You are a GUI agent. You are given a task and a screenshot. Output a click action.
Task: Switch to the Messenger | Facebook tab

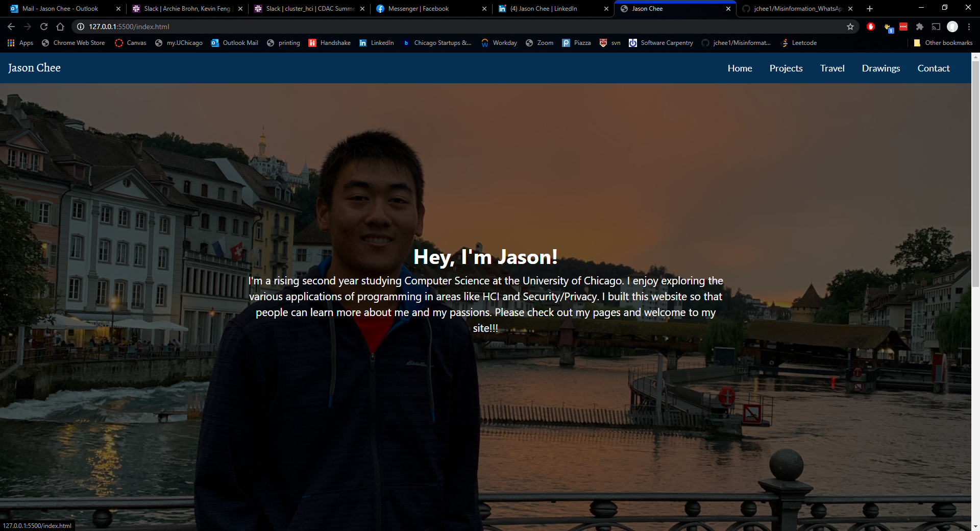point(418,9)
